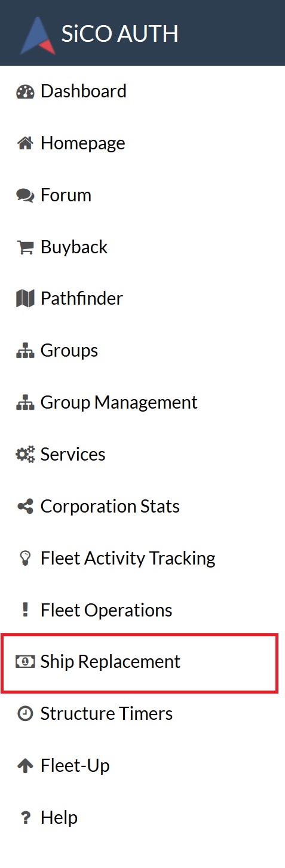Screen dimensions: 285x868
Task: Click the Fleet-Up arrow icon
Action: coord(25,766)
